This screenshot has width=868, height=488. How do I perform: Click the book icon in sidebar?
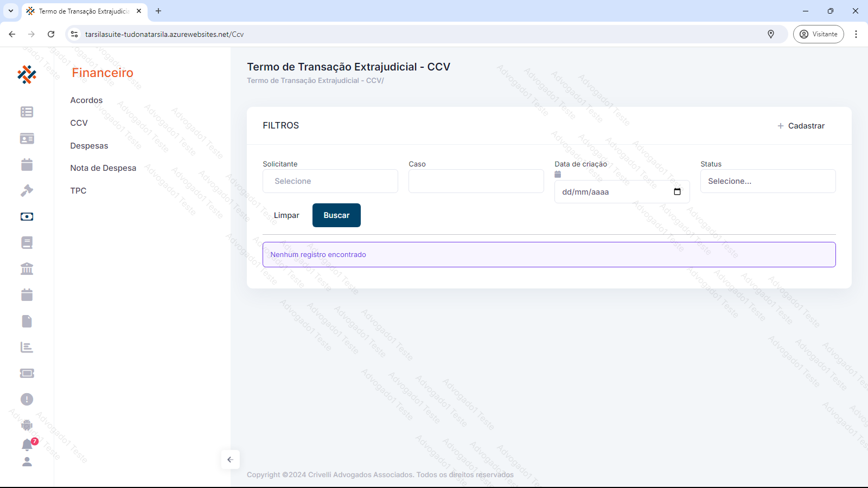pos(27,242)
